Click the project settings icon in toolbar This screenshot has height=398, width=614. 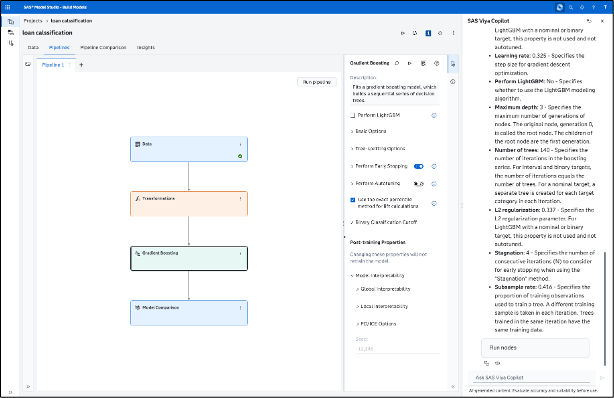click(440, 33)
